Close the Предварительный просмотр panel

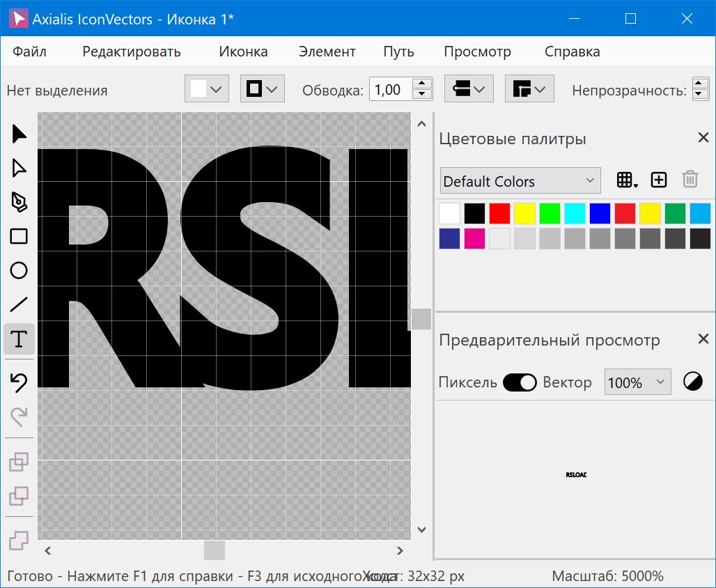coord(703,339)
